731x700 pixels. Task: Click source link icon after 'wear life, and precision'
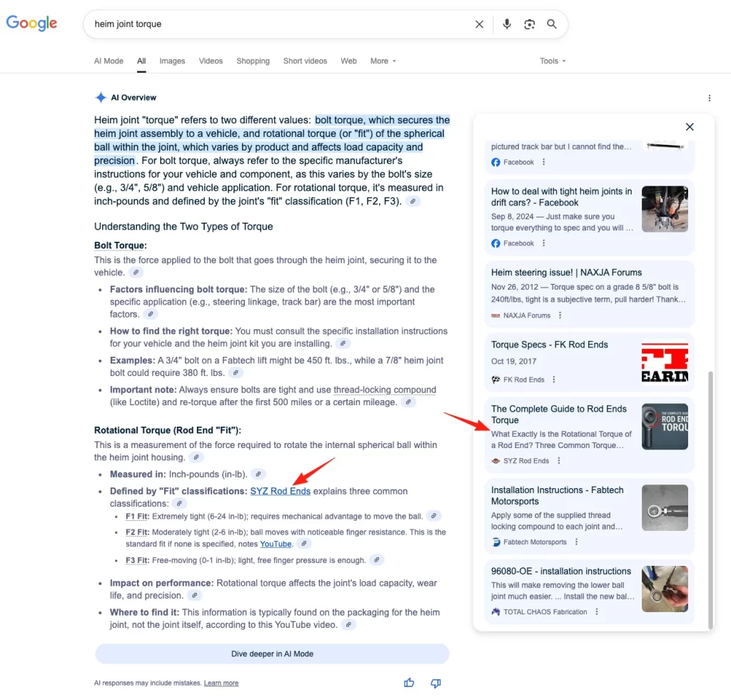click(194, 595)
